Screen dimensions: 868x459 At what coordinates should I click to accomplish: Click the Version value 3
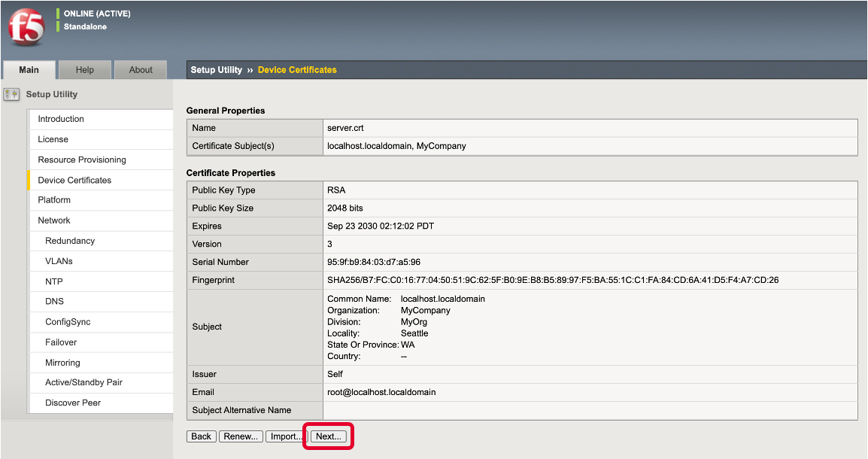329,244
